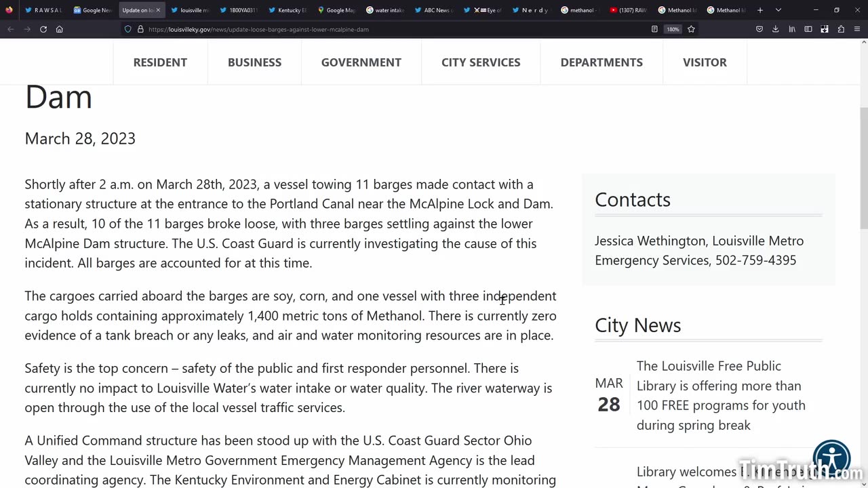The height and width of the screenshot is (488, 868).
Task: Reset the 180% zoom level badge
Action: click(x=673, y=29)
